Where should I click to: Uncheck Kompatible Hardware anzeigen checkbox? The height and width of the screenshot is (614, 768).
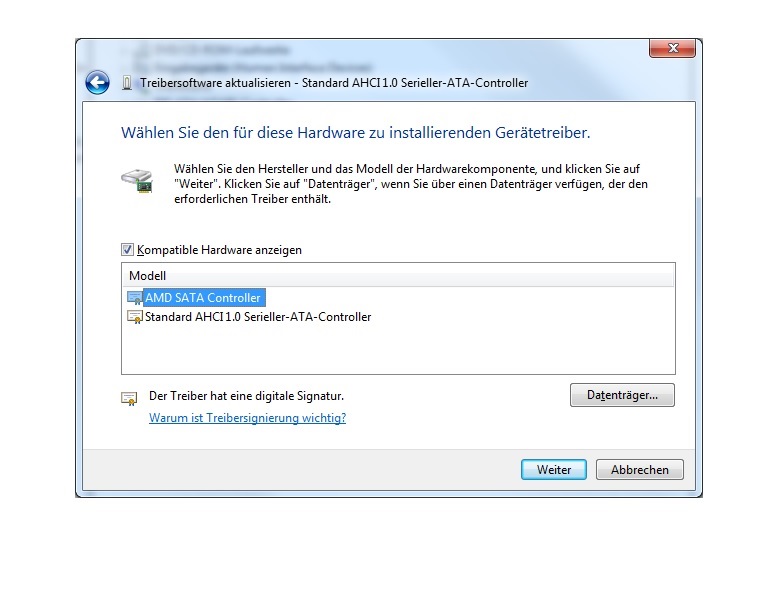pos(127,250)
